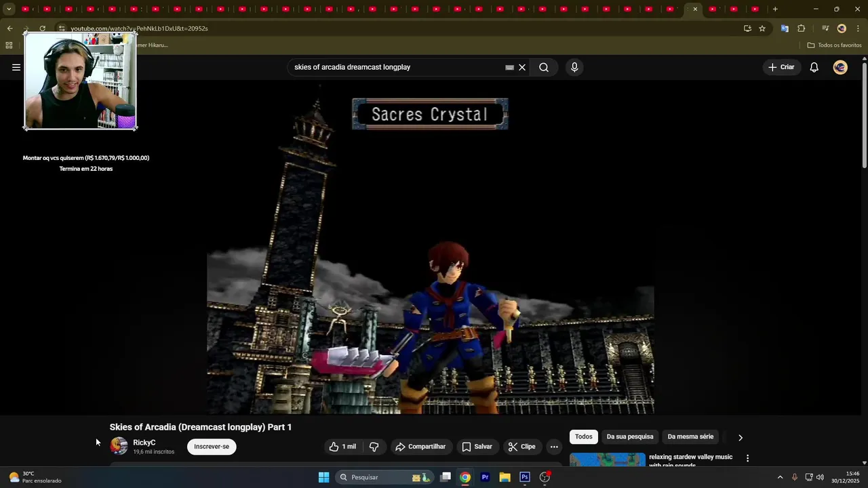The width and height of the screenshot is (868, 488).
Task: Open the weather widget showing 30°C
Action: click(x=34, y=477)
